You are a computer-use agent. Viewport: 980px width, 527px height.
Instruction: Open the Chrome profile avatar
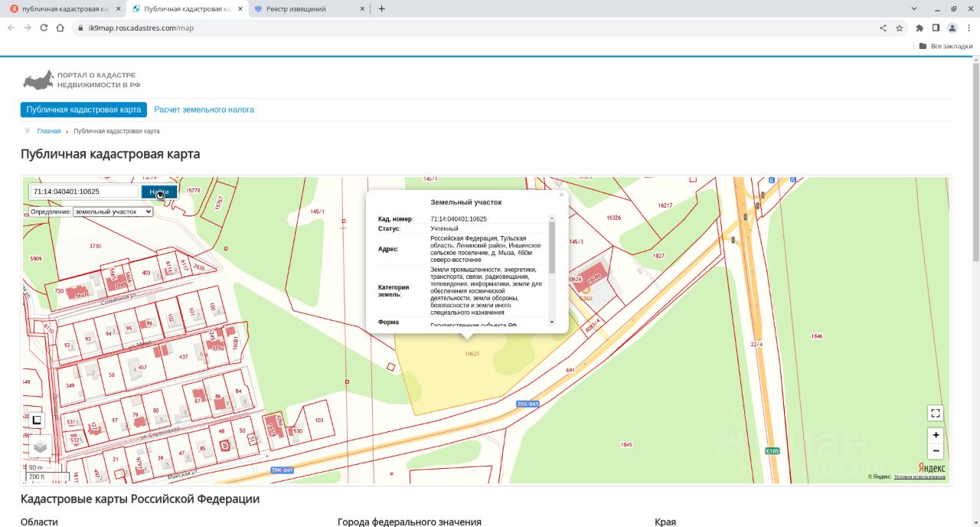coord(952,28)
